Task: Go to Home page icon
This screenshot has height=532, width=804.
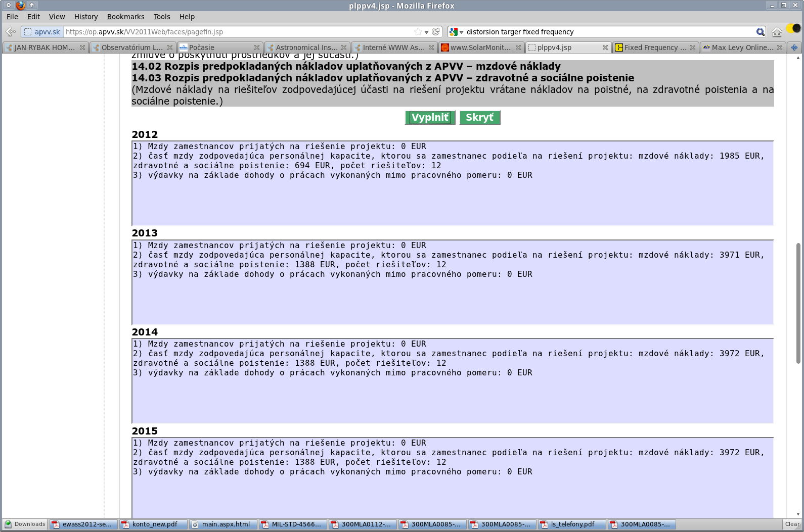Action: point(777,32)
